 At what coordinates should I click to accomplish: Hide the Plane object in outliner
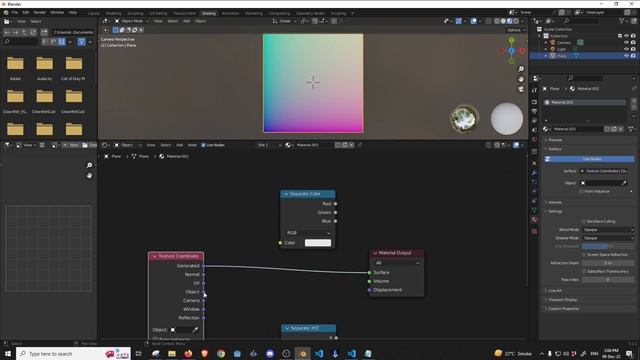(x=626, y=56)
